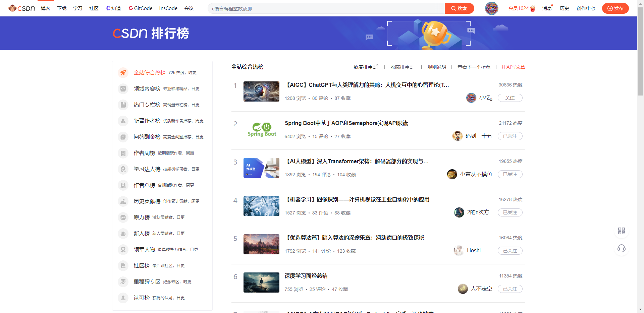Open the Spring Boot article thumbnail
Screen dimensions: 644x313
(x=262, y=130)
